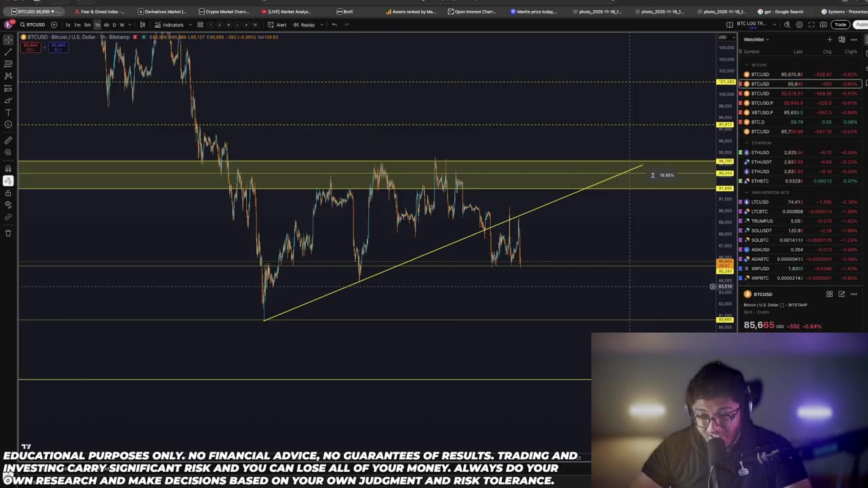This screenshot has width=868, height=488.
Task: Click the red SELL price button
Action: click(30, 47)
